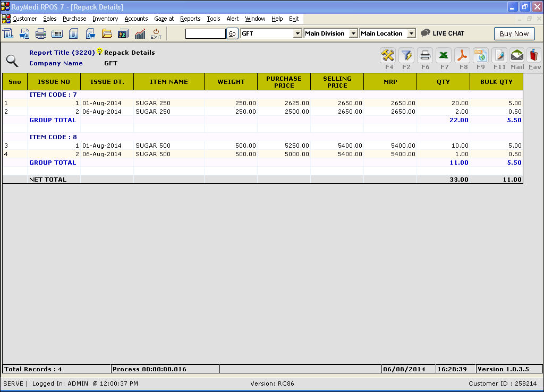Open the Reports menu
The image size is (544, 392).
tap(190, 19)
